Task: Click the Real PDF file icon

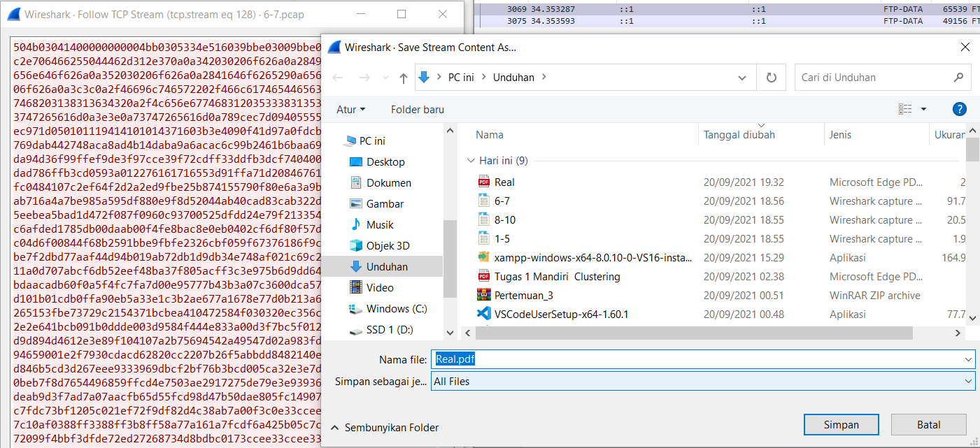Action: tap(483, 182)
